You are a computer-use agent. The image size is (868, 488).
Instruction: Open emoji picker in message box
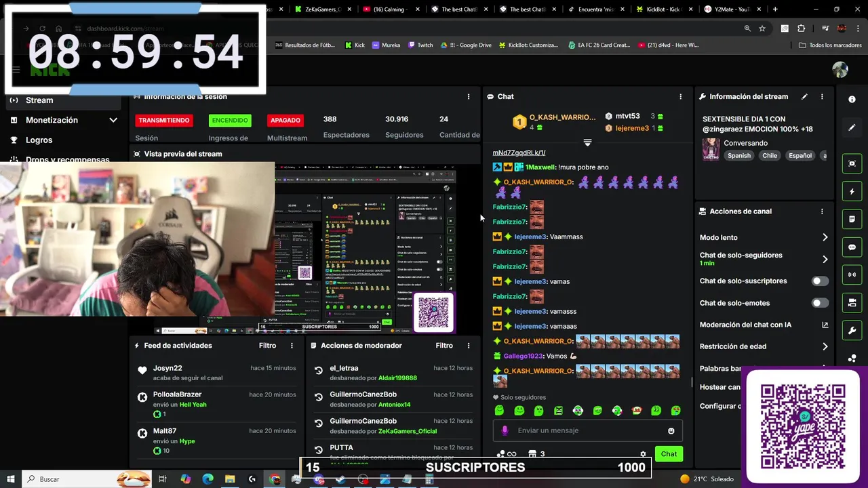point(671,431)
